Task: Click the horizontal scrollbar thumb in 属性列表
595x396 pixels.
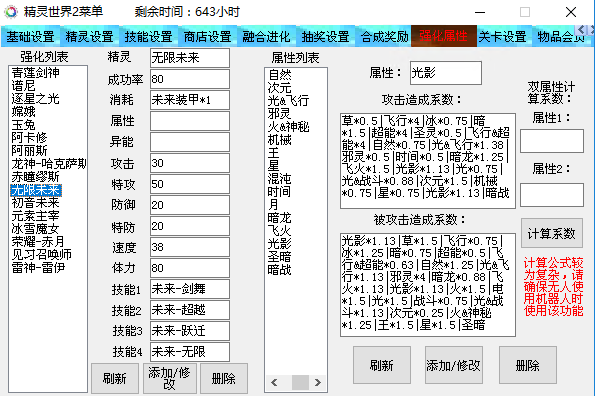Action: tap(300, 383)
